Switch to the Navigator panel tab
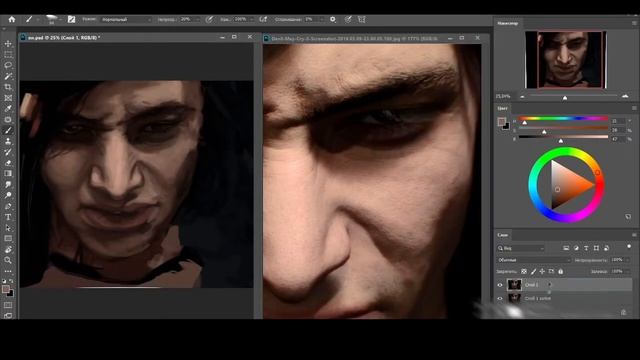This screenshot has height=360, width=640. (508, 23)
